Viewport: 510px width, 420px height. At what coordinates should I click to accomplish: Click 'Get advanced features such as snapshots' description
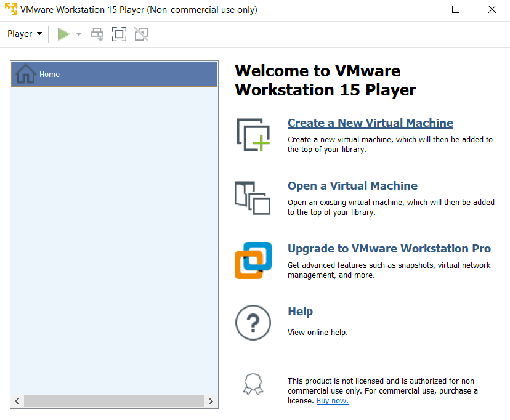pos(389,270)
